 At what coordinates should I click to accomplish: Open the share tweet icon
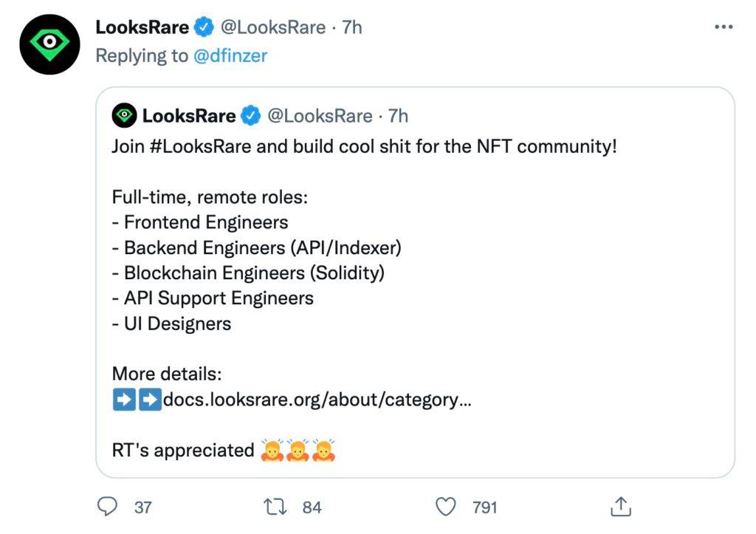point(621,507)
